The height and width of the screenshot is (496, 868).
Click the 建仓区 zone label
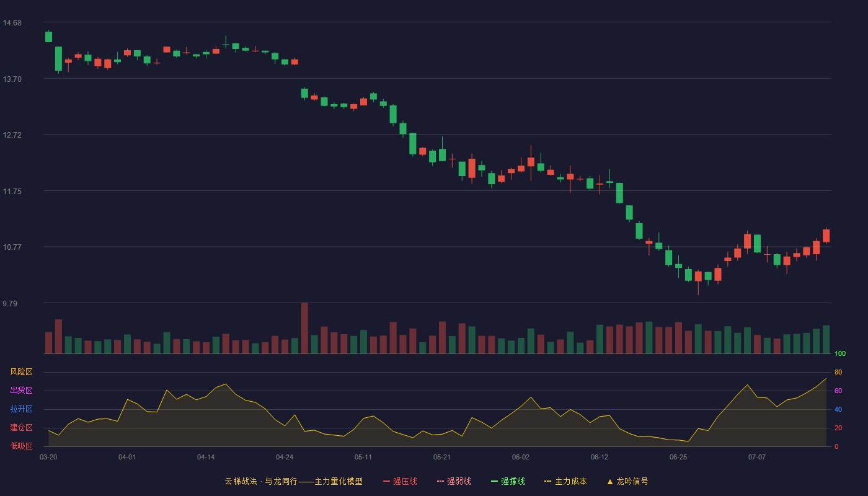click(21, 428)
